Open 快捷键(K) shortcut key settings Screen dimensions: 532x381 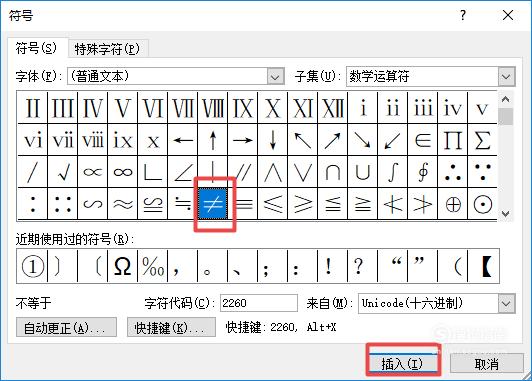[171, 327]
